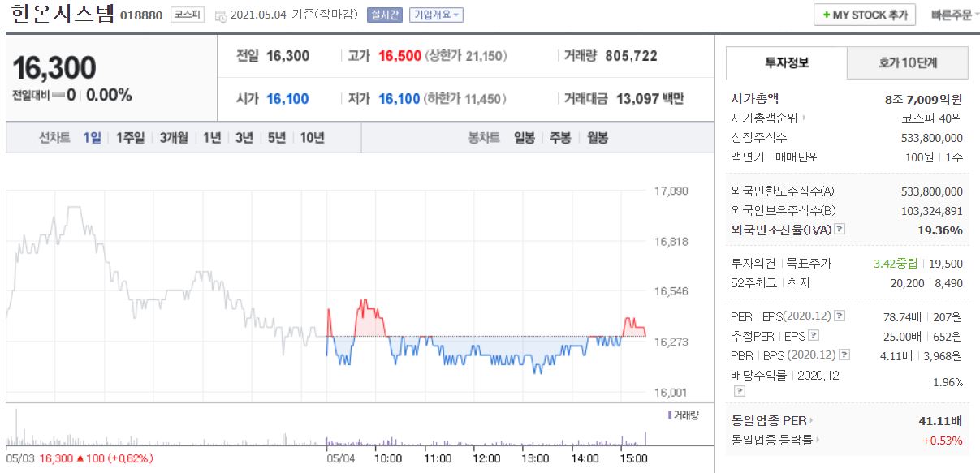
Task: Click the 거래량 value 805,722
Action: (x=632, y=56)
